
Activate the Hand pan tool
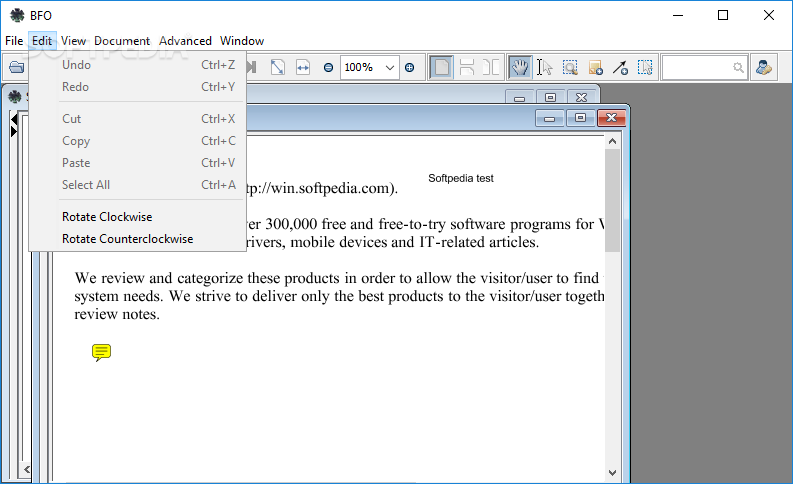(x=520, y=67)
